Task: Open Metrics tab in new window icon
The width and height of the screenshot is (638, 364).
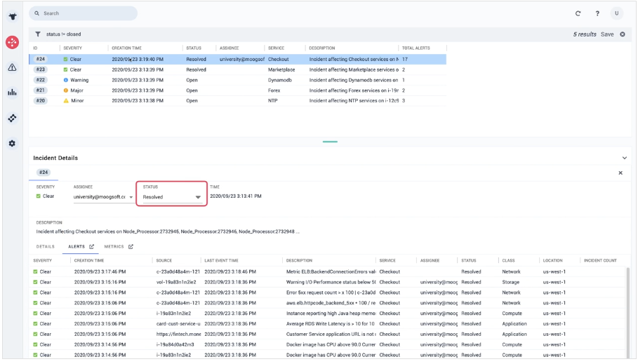Action: tap(131, 246)
